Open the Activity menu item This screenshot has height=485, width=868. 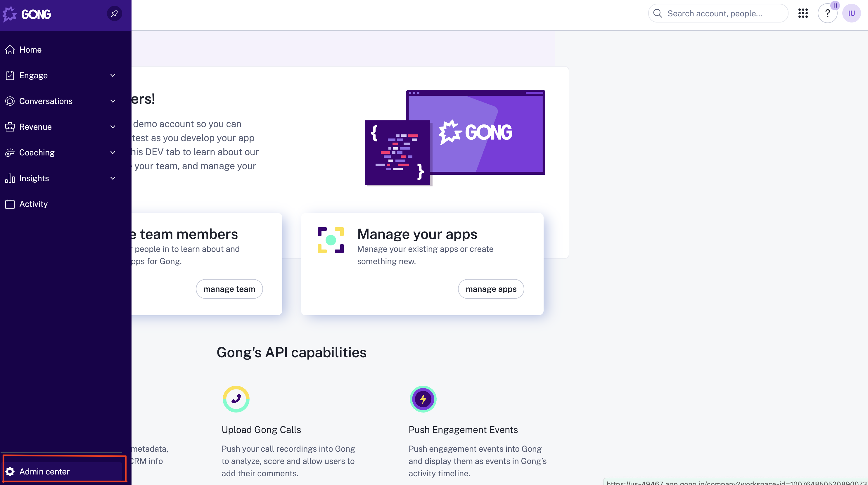61,204
